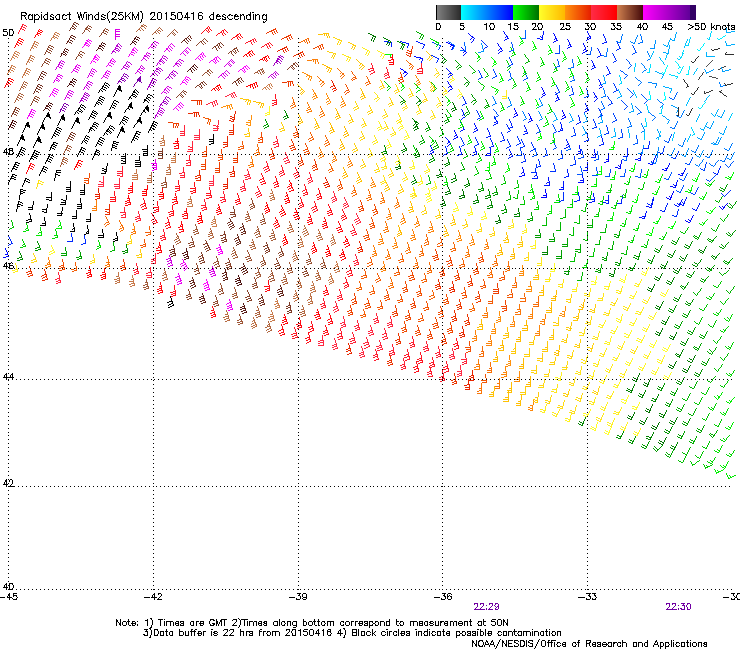Click the purple time stamp '22:29'
The height and width of the screenshot is (650, 740).
pos(487,607)
